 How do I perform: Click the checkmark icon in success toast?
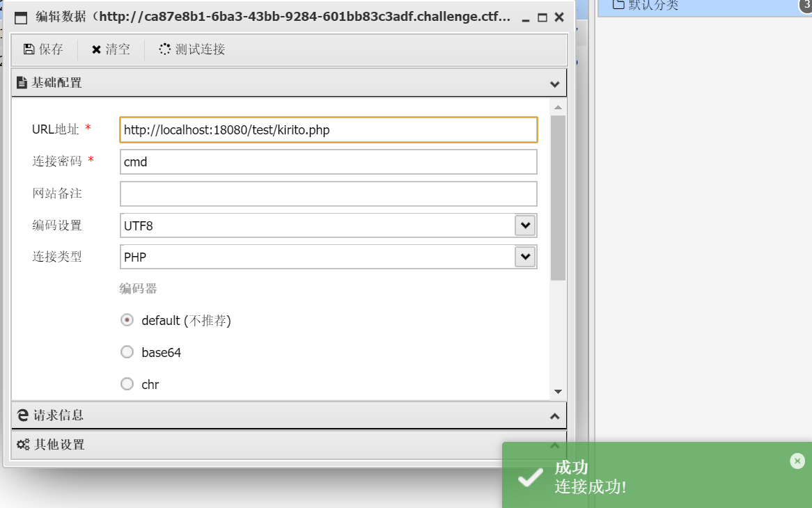click(531, 477)
